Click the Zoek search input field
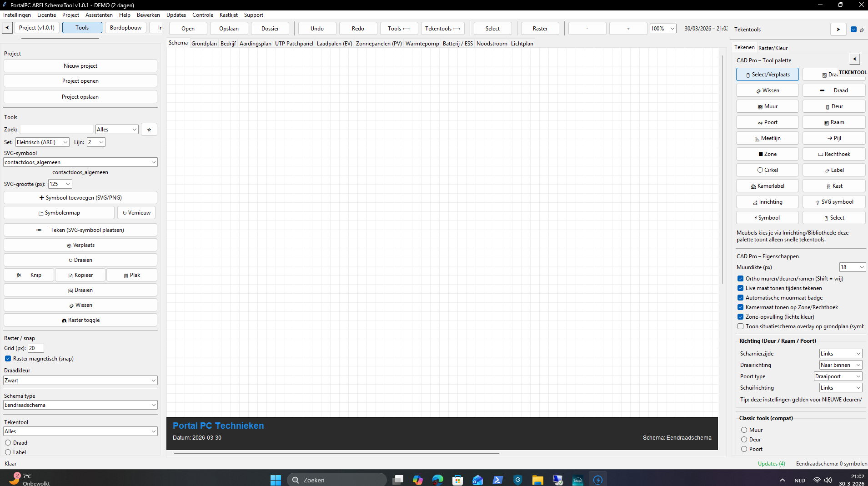The width and height of the screenshot is (868, 486). point(56,130)
